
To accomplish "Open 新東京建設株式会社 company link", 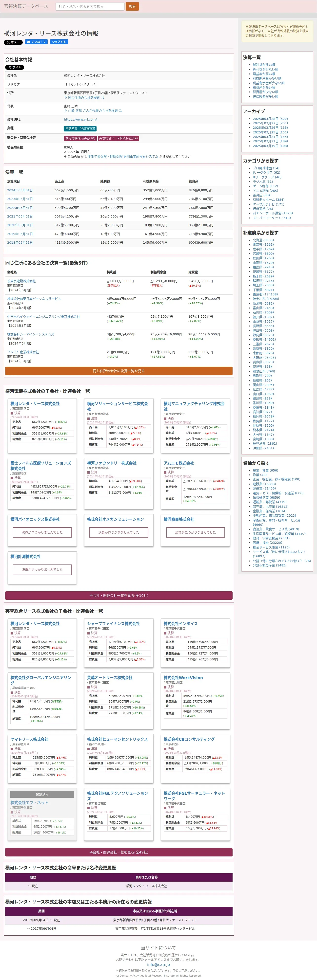I will 21,281.
